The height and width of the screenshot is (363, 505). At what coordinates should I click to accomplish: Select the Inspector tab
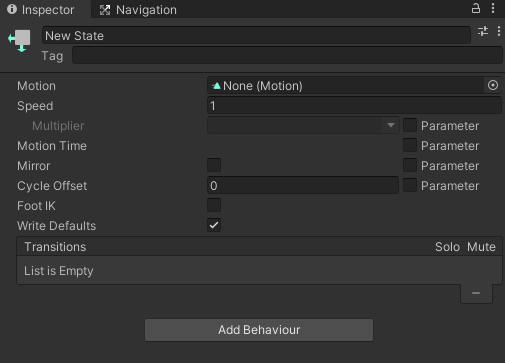pos(45,10)
